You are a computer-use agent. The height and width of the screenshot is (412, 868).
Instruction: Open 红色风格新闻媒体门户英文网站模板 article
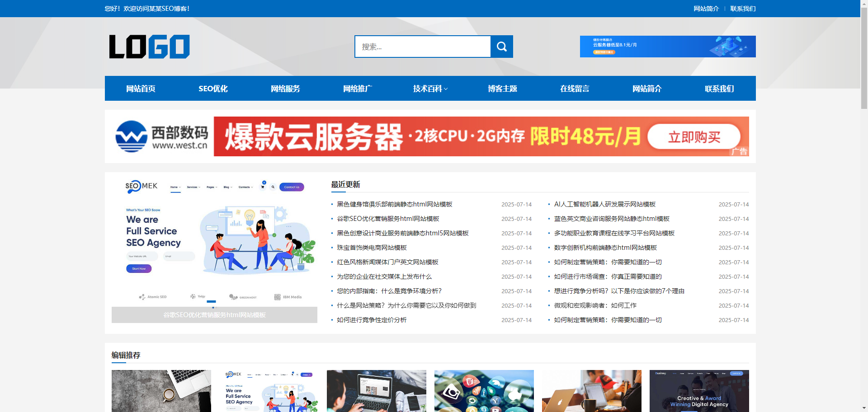point(387,262)
